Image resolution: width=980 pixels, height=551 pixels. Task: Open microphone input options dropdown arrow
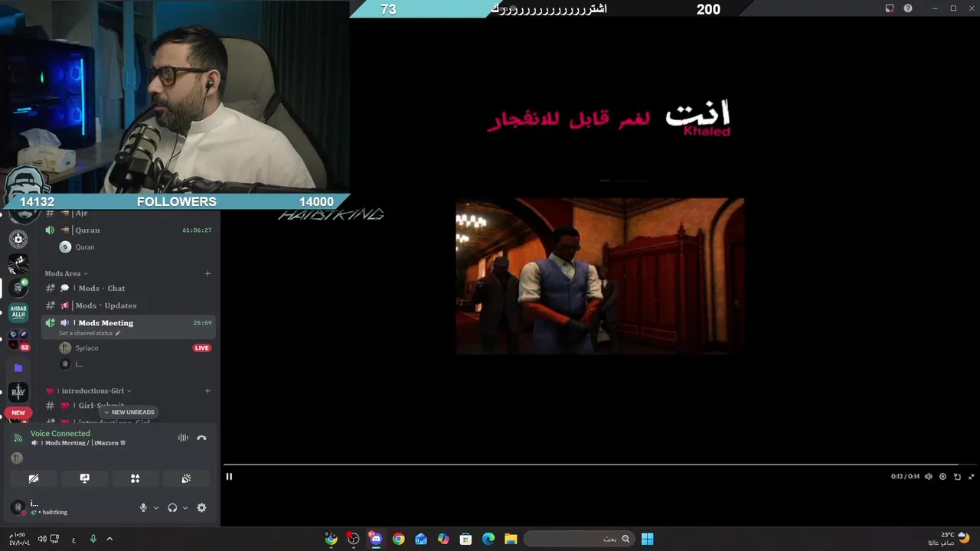[x=156, y=507]
